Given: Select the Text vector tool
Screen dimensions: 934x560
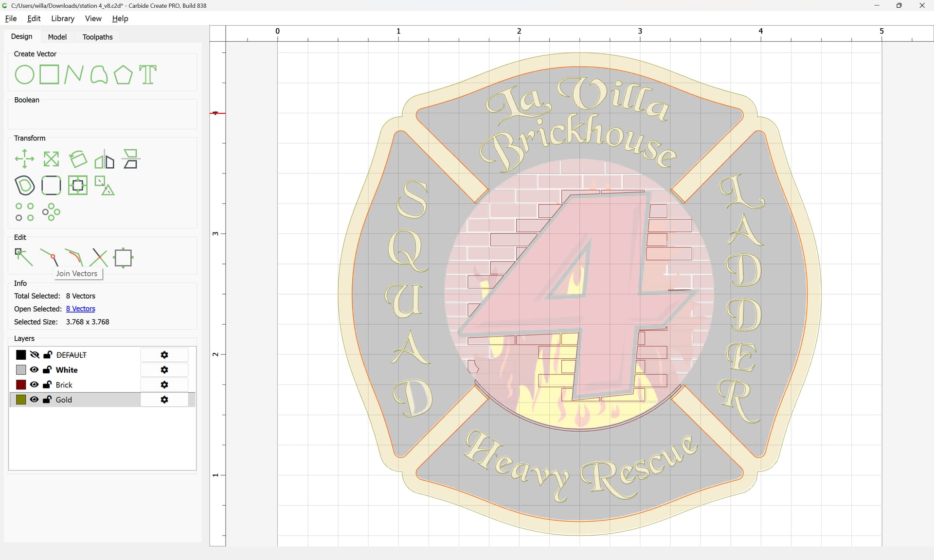Looking at the screenshot, I should (148, 75).
